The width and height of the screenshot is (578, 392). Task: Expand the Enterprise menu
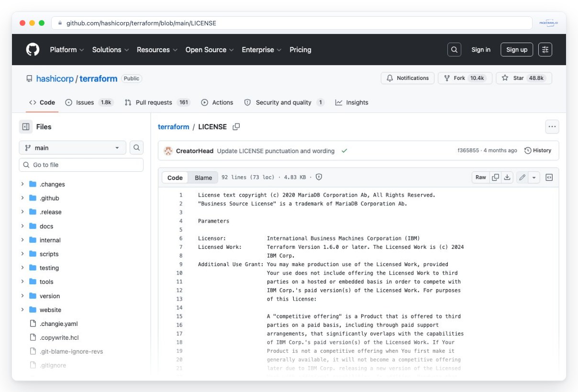[262, 50]
